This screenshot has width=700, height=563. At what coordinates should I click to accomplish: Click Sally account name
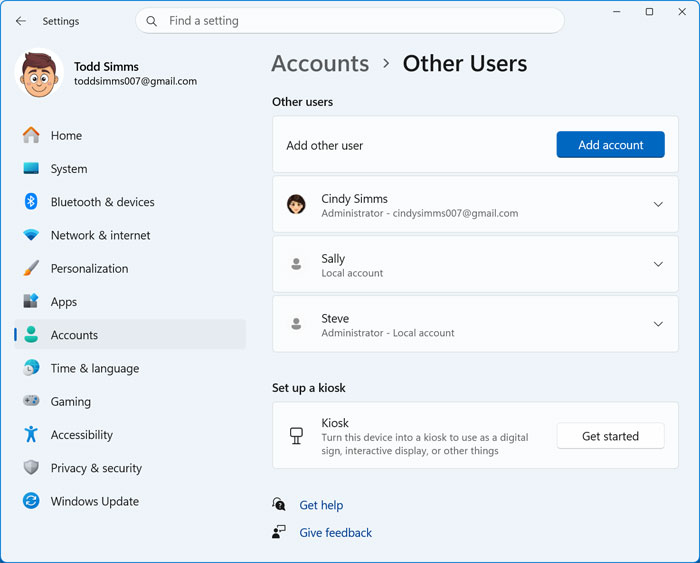(333, 259)
